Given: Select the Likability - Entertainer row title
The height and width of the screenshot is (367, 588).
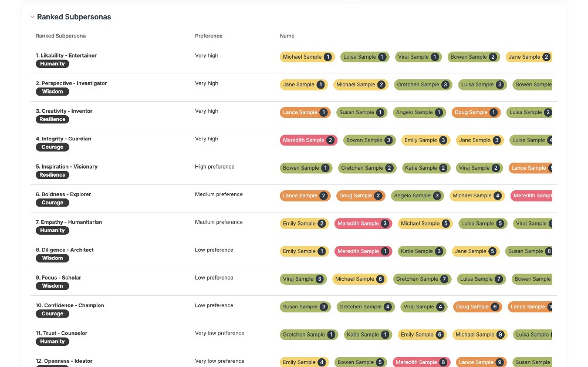Looking at the screenshot, I should click(x=66, y=56).
